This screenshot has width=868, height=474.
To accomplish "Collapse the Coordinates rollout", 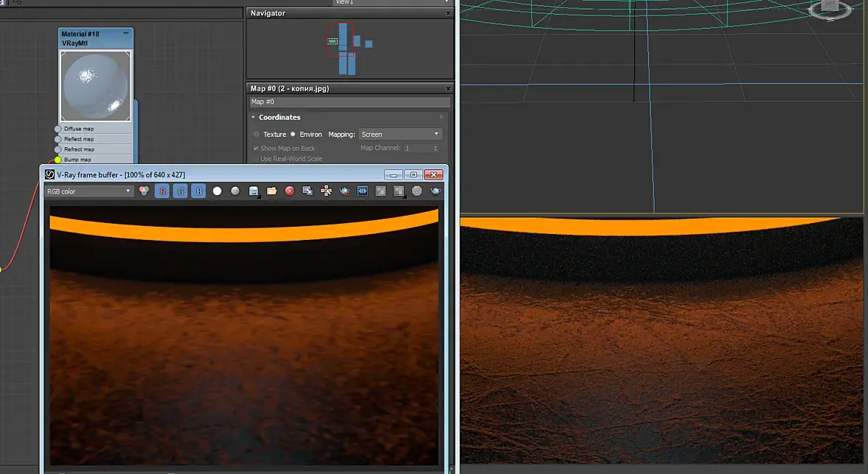I will pos(253,117).
